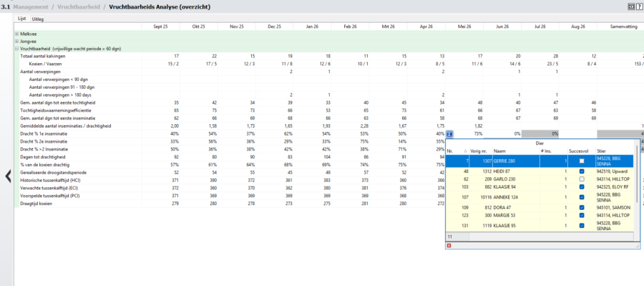Screen dimensions: 644x286
Task: Select the Draagtijd koeien row label
Action: (36, 204)
